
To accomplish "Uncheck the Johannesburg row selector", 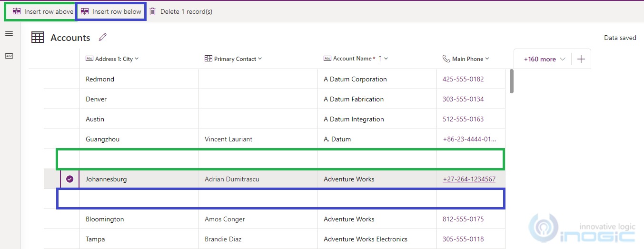I will (70, 179).
